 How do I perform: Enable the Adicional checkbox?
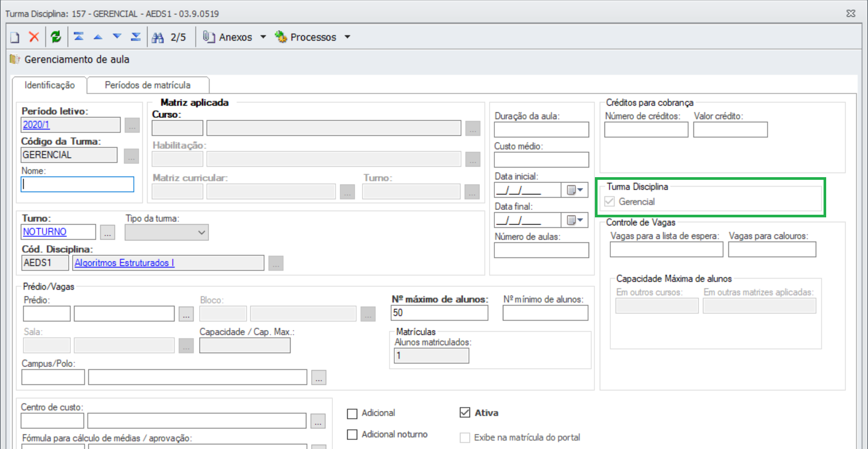pyautogui.click(x=352, y=414)
